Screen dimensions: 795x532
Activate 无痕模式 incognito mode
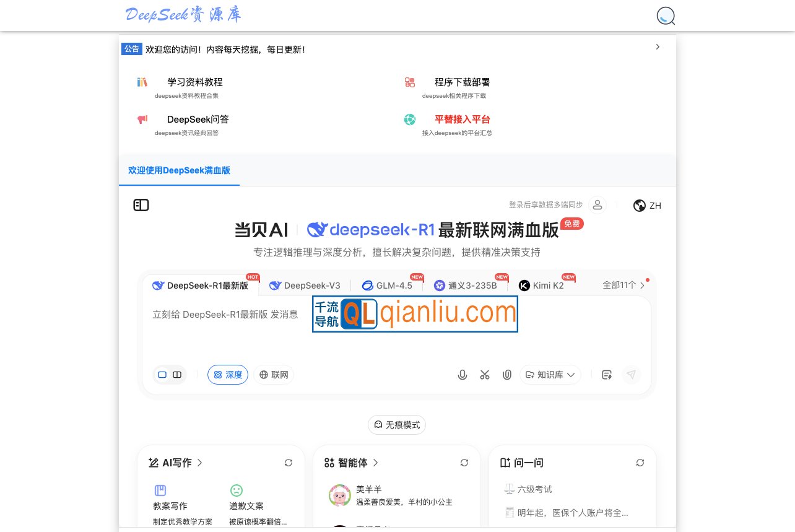[x=397, y=425]
